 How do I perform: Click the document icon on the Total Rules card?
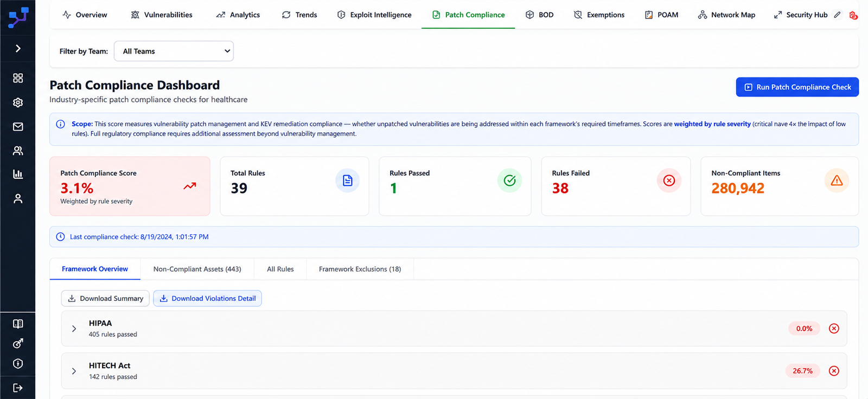[348, 181]
